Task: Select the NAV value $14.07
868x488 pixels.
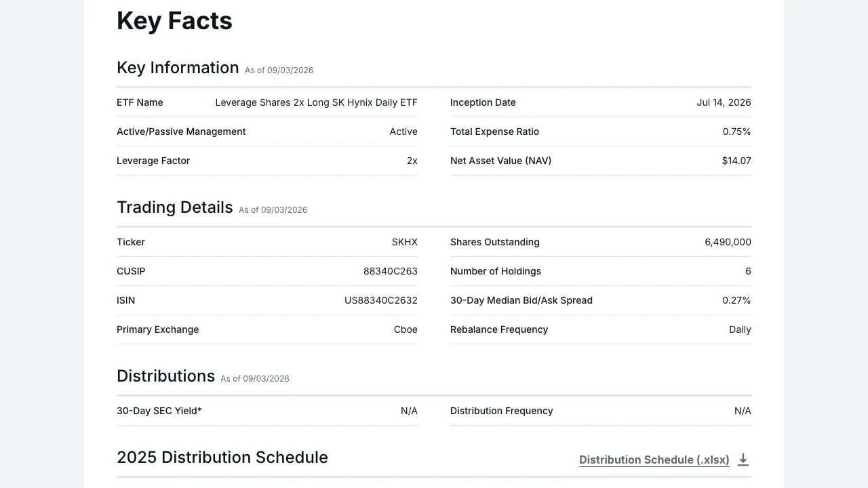Action: click(736, 161)
